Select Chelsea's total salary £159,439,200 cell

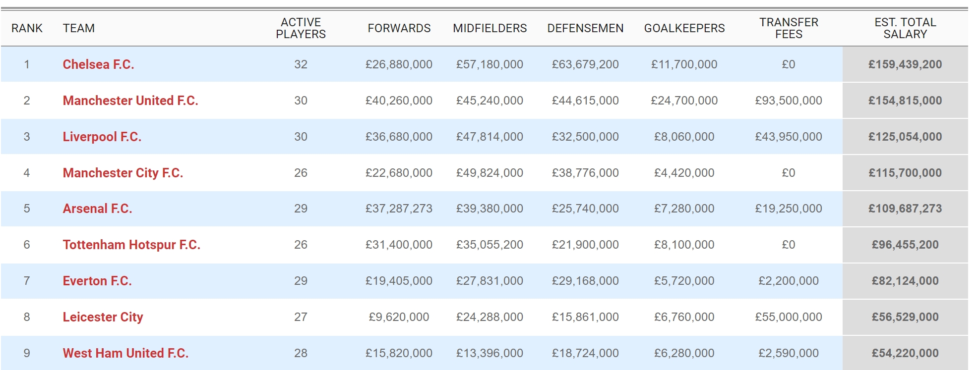pyautogui.click(x=905, y=64)
